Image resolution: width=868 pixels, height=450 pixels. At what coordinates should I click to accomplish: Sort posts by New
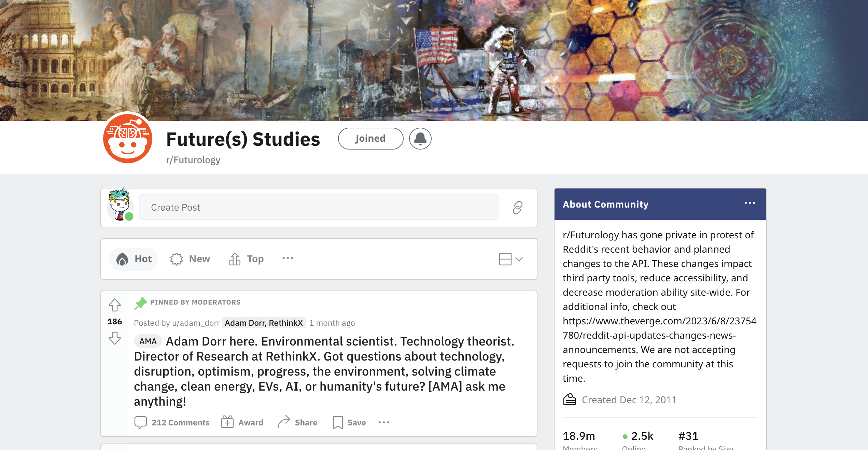point(190,259)
